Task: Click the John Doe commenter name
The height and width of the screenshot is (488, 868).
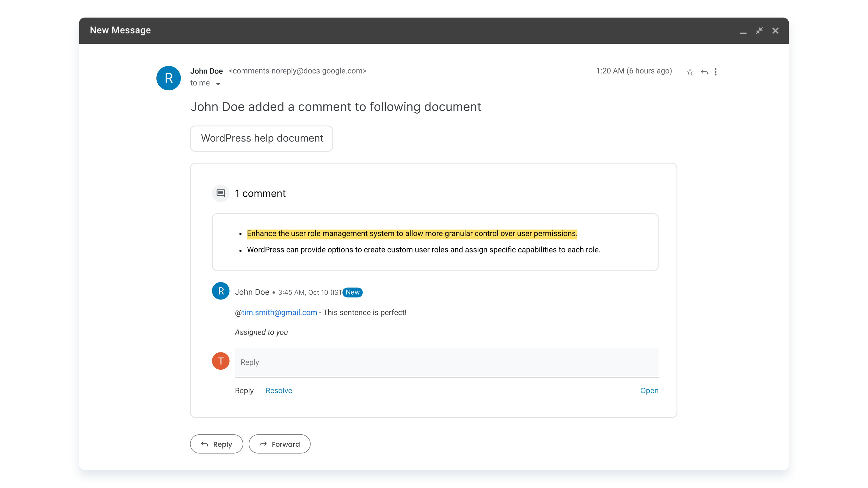Action: (x=252, y=292)
